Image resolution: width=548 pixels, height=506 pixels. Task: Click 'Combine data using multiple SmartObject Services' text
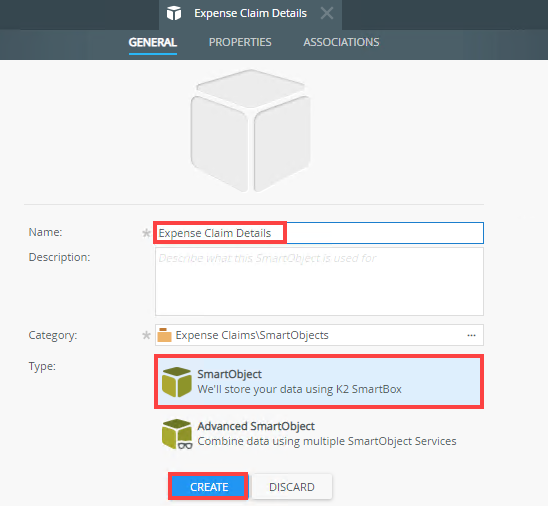[x=327, y=441]
